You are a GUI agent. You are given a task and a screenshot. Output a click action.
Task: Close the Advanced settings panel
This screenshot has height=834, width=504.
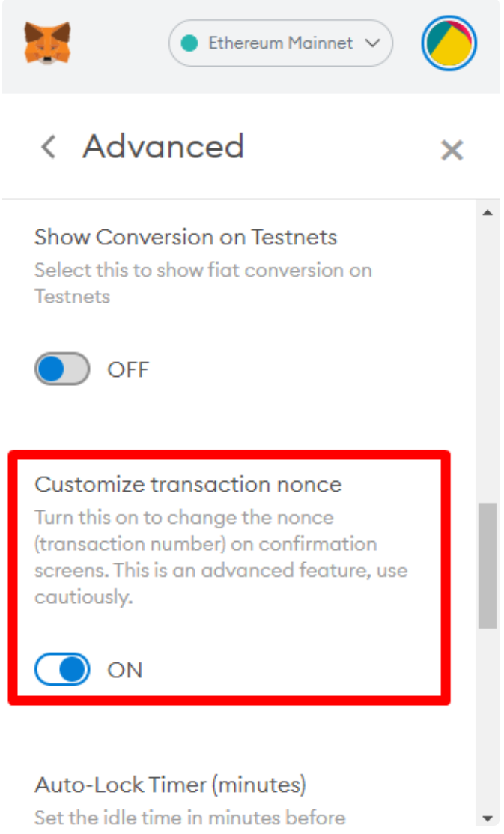pyautogui.click(x=452, y=151)
